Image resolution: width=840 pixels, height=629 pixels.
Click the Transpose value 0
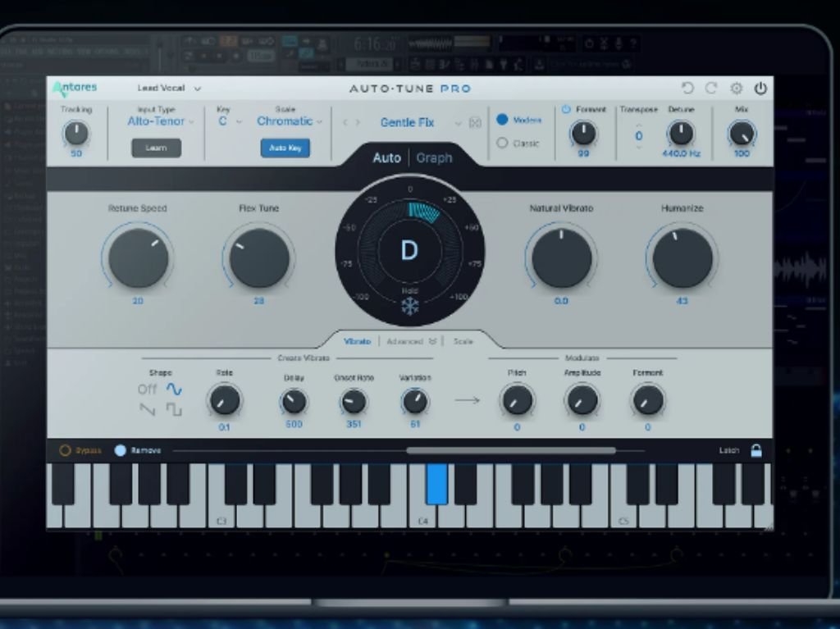(x=638, y=136)
